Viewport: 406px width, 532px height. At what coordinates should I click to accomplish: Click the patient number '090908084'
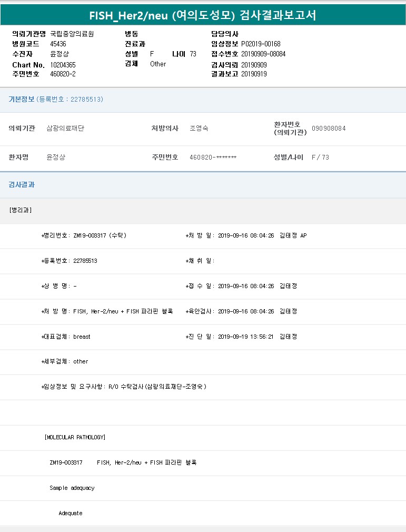[x=329, y=128]
